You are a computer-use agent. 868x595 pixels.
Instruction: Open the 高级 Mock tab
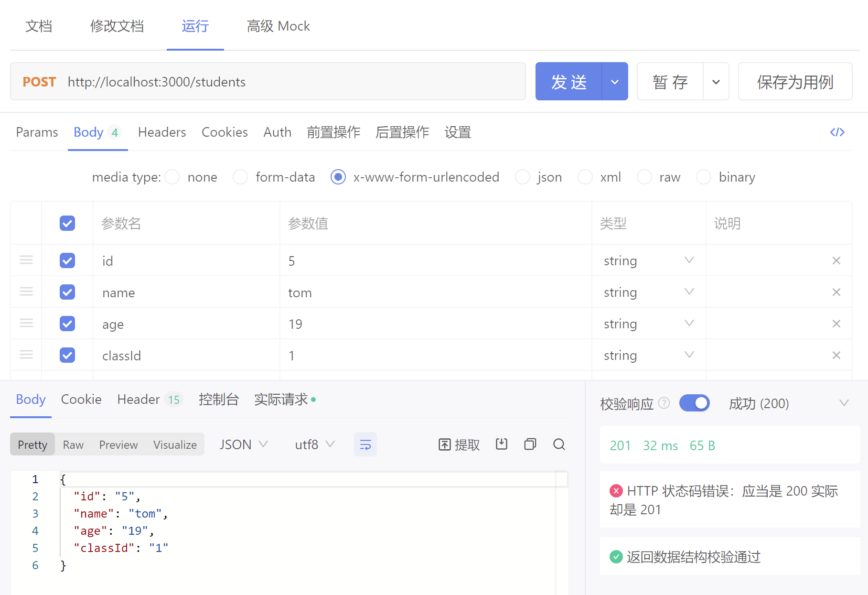[x=279, y=26]
